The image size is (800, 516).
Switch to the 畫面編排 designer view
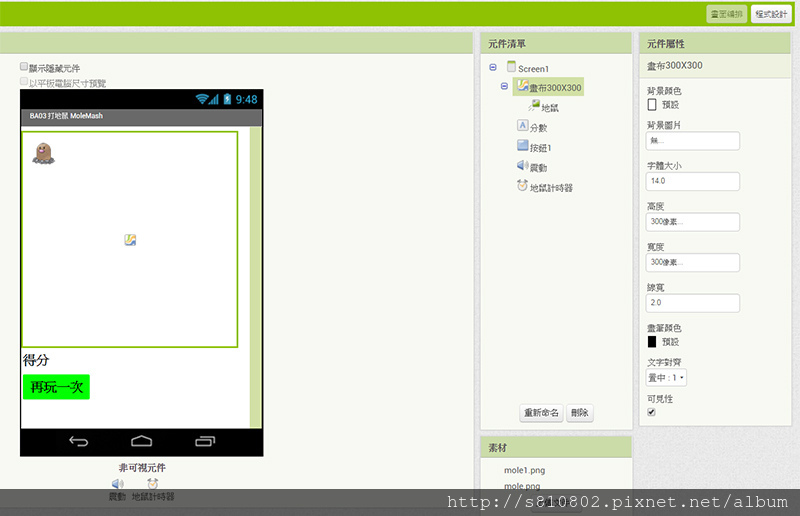[727, 14]
